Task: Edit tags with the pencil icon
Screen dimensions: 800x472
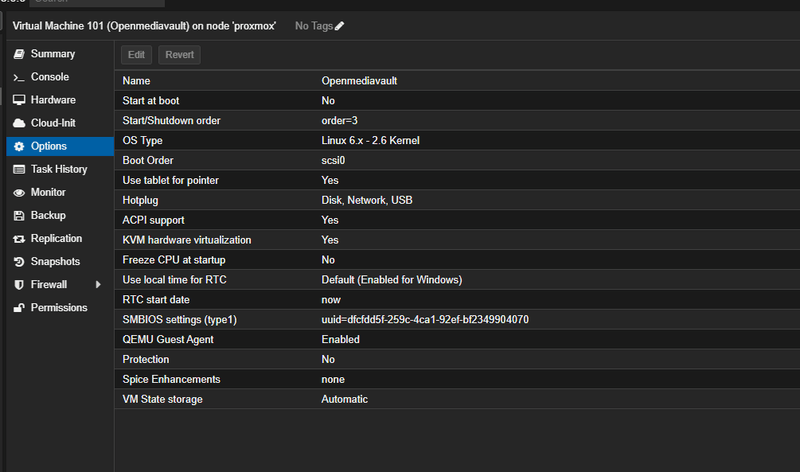Action: (x=339, y=25)
